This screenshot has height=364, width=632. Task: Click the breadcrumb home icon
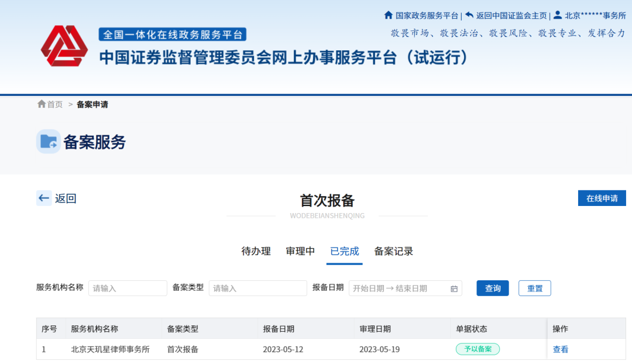tap(41, 104)
